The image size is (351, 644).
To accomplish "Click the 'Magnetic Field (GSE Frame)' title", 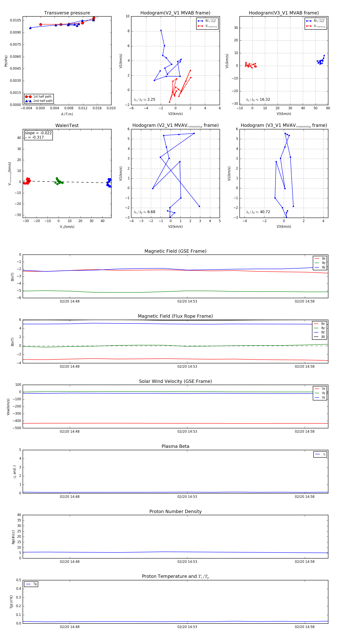I will pos(175,251).
